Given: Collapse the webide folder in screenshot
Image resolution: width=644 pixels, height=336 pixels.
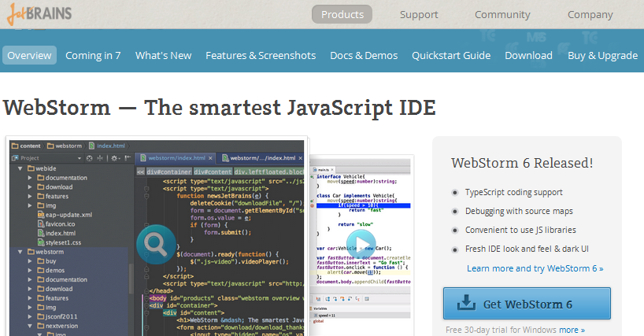Looking at the screenshot, I should (x=20, y=168).
